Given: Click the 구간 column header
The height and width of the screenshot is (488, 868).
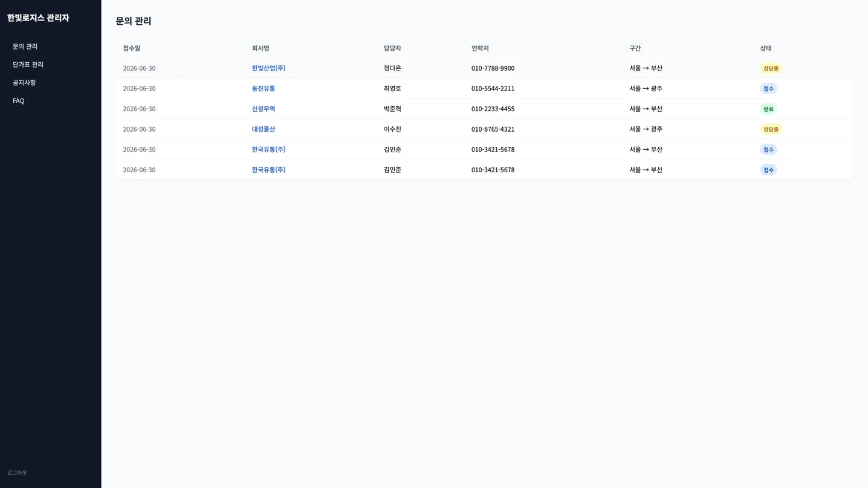Looking at the screenshot, I should click(x=635, y=48).
